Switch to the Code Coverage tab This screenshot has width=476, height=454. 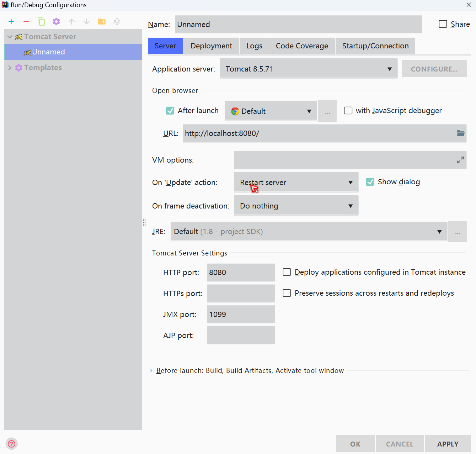302,46
